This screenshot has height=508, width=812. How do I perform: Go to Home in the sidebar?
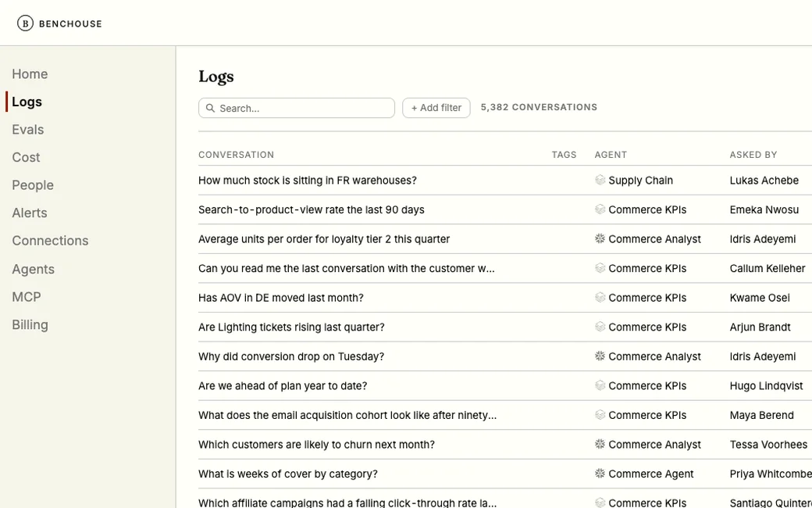coord(30,74)
